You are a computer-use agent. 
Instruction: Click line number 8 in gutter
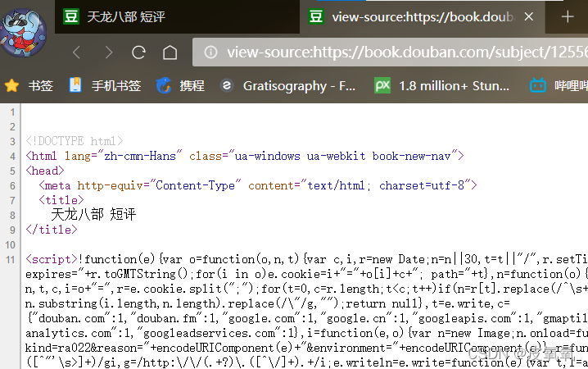coord(13,216)
